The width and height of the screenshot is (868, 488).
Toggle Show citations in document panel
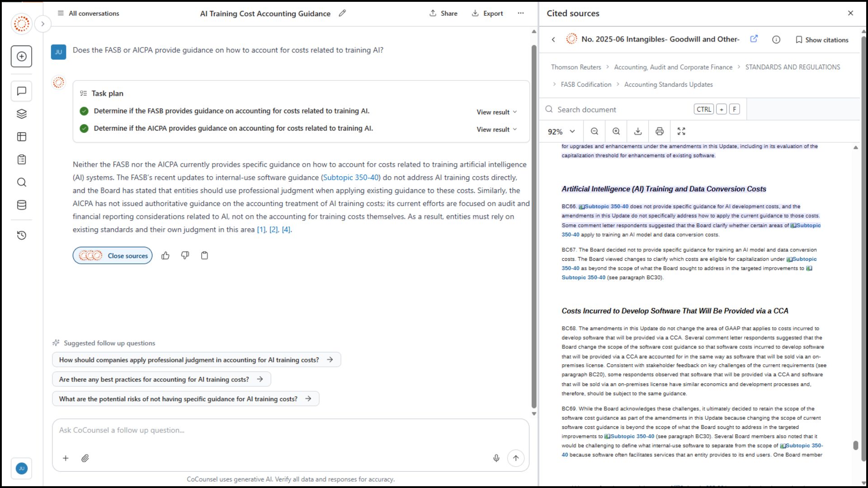[x=822, y=40]
